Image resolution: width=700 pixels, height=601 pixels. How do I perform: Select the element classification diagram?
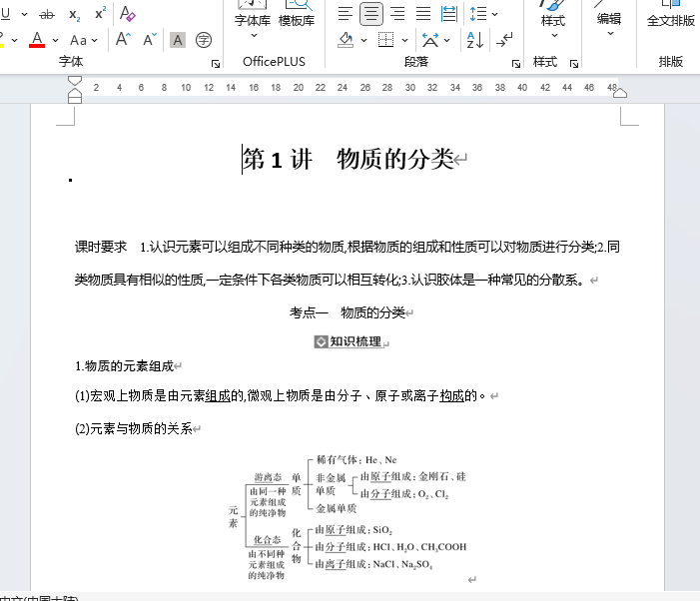click(348, 517)
